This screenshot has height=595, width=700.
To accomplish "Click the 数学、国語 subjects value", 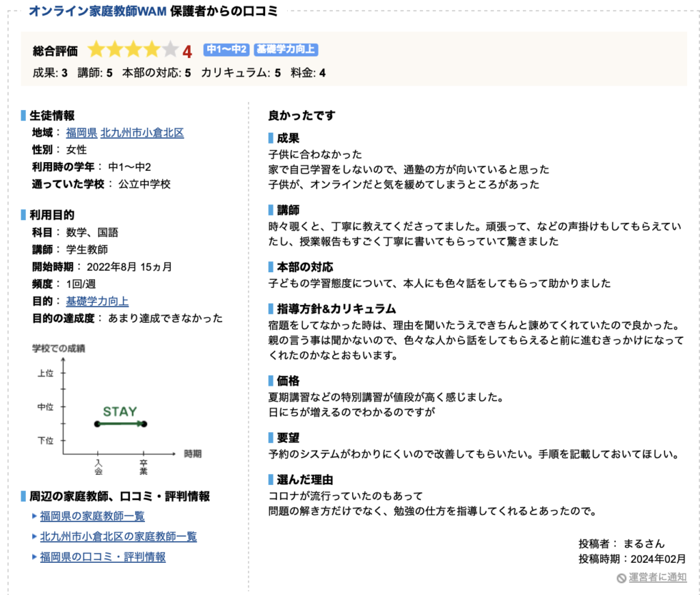I will [92, 233].
